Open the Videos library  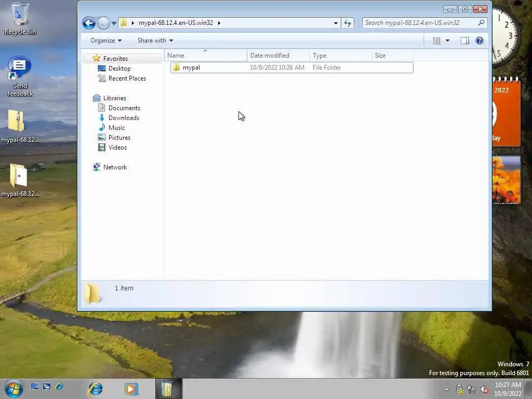click(117, 147)
